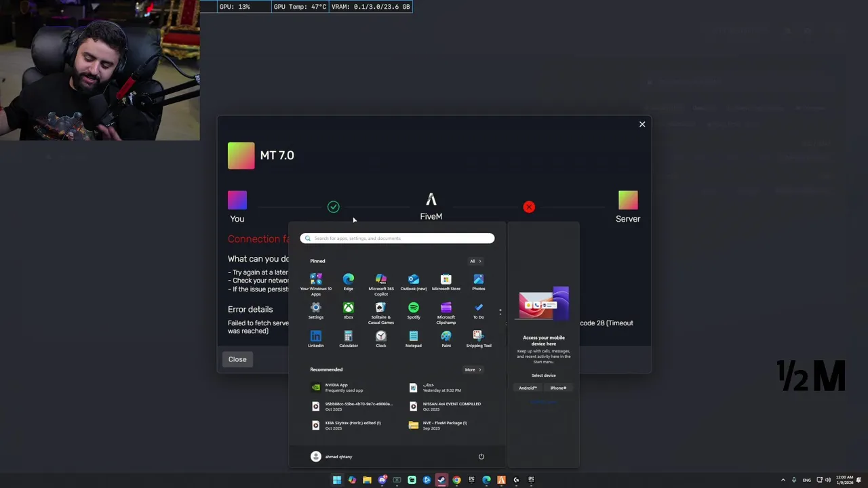Launch Paint from pinned apps
The width and height of the screenshot is (868, 488).
coord(446,339)
